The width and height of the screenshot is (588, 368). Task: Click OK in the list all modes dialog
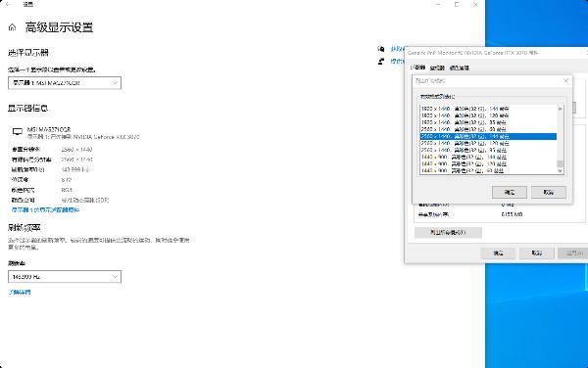[510, 193]
